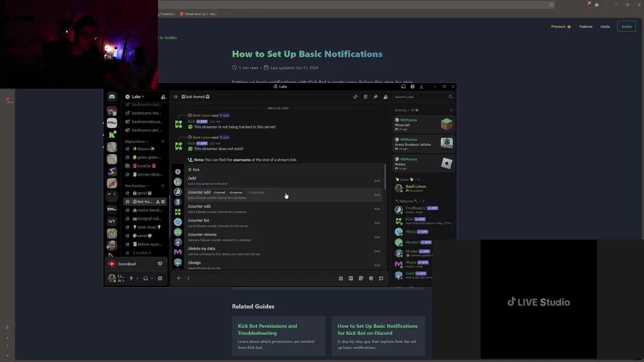Viewport: 644px width, 362px height.
Task: Toggle microphone mute in the user panel
Action: tap(131, 278)
